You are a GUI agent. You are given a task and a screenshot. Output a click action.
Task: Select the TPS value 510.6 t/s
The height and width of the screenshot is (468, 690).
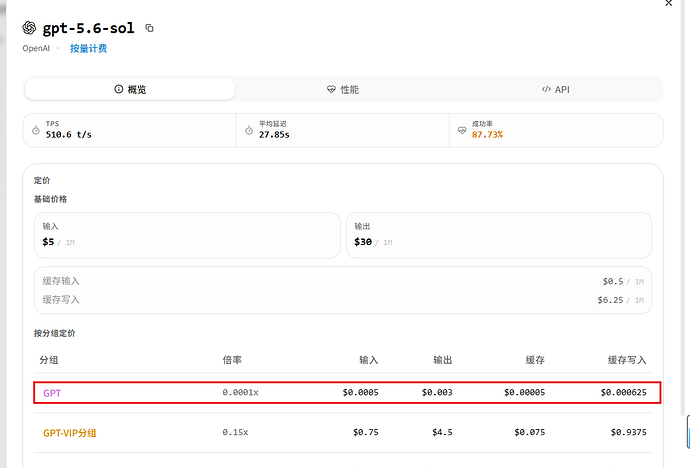click(x=69, y=135)
